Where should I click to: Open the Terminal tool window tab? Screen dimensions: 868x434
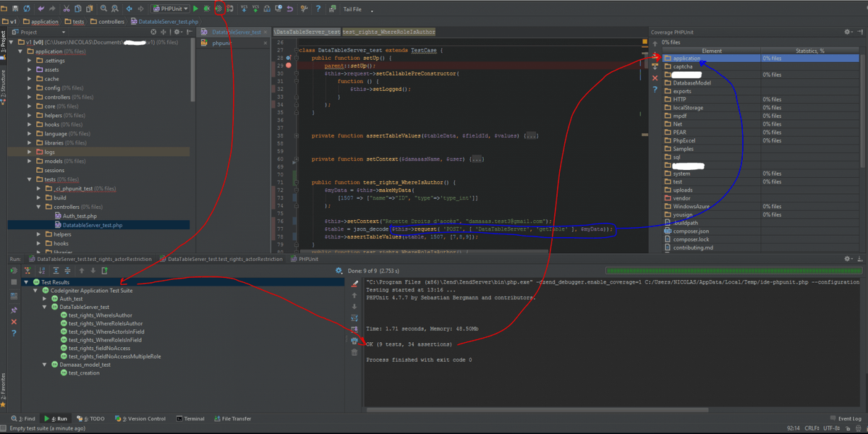pos(190,419)
